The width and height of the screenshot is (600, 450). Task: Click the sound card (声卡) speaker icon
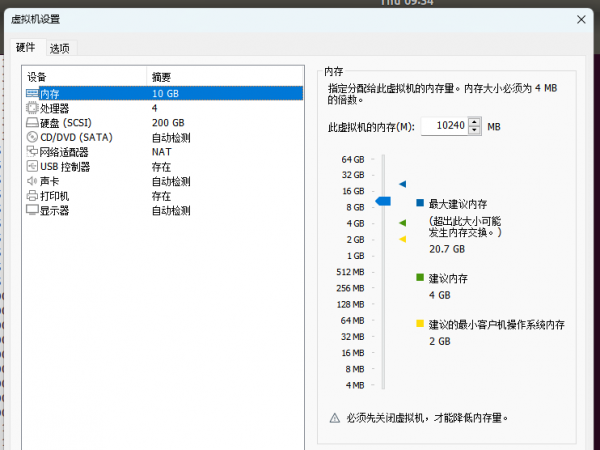click(32, 182)
